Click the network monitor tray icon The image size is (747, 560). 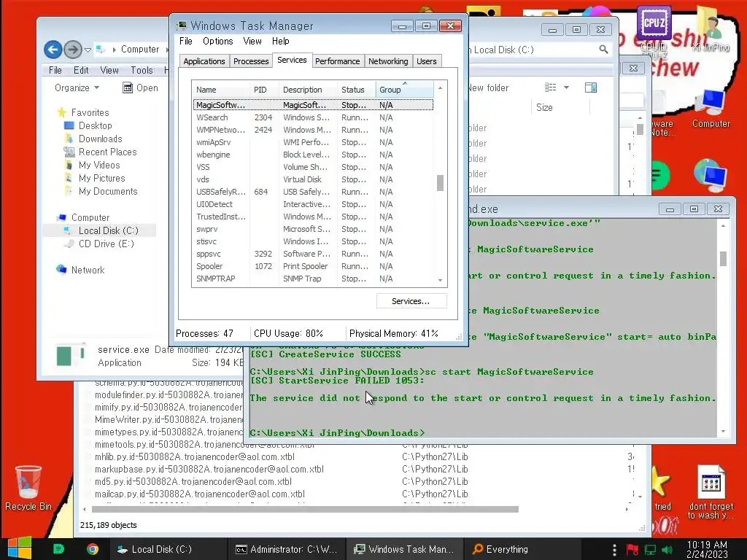[x=650, y=550]
